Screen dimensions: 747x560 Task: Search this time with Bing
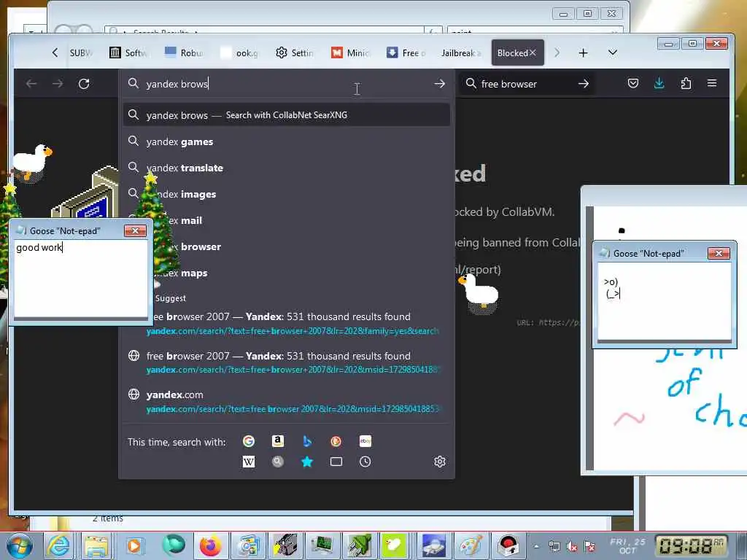point(307,441)
